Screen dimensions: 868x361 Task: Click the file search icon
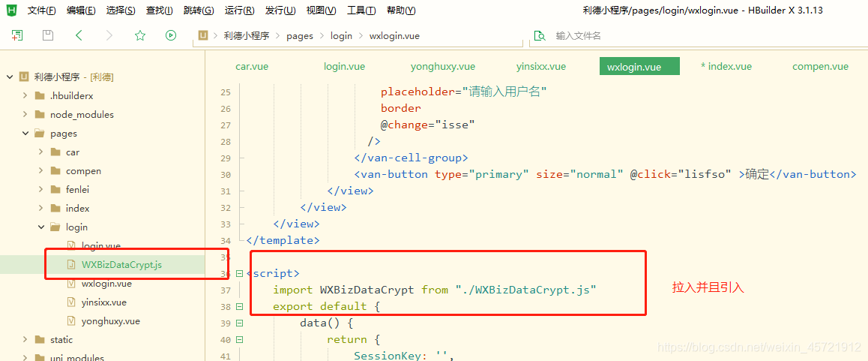pyautogui.click(x=539, y=36)
